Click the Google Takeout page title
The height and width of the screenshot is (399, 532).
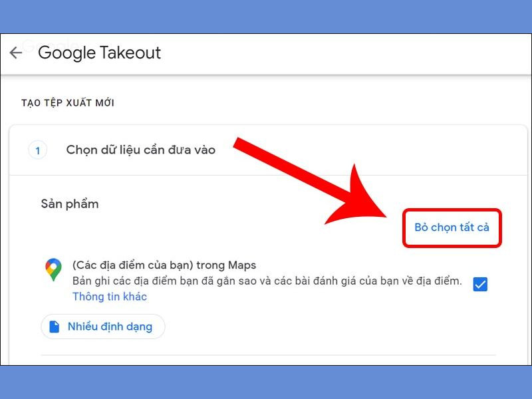99,53
